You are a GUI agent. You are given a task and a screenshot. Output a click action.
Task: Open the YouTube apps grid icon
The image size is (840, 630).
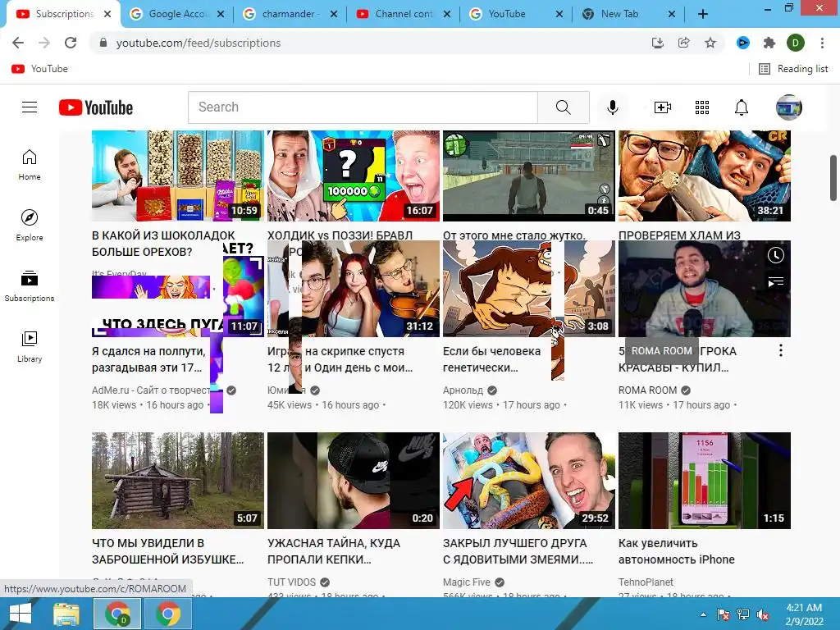(x=702, y=107)
